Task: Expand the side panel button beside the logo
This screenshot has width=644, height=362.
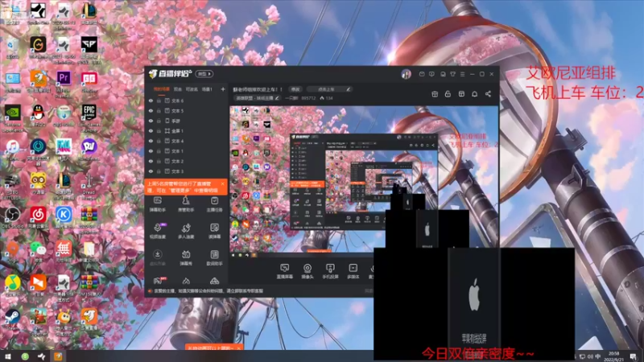Action: (x=204, y=74)
